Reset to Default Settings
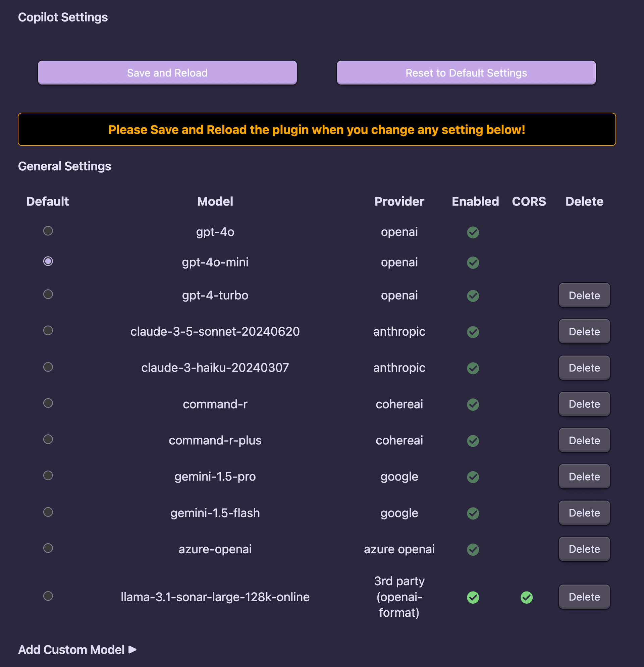Image resolution: width=644 pixels, height=667 pixels. click(466, 72)
